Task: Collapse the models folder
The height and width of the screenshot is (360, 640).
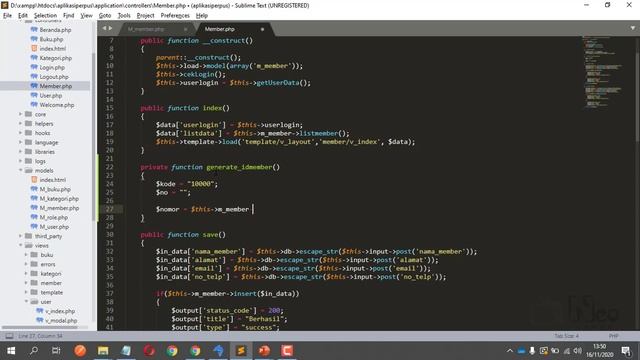Action: tap(20, 171)
